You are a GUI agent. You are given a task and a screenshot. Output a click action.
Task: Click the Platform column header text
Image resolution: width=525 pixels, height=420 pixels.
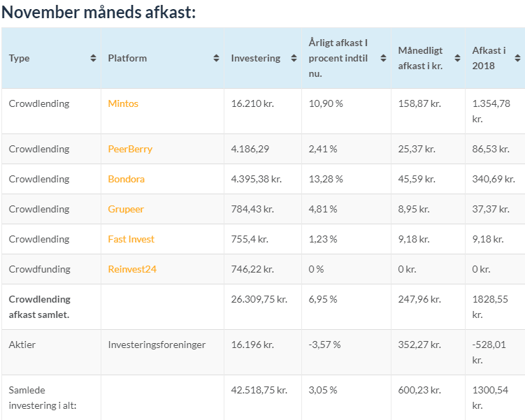pyautogui.click(x=127, y=59)
